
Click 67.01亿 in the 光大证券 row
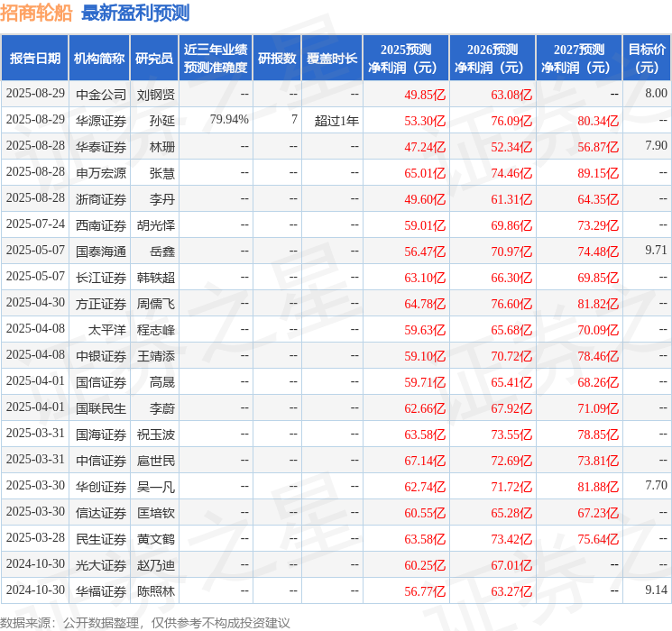511,564
